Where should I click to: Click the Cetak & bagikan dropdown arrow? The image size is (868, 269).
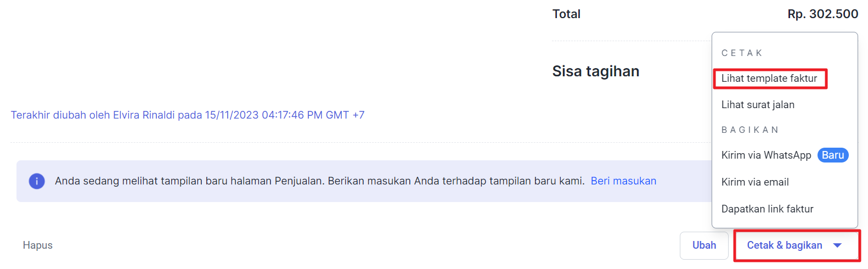click(x=837, y=245)
